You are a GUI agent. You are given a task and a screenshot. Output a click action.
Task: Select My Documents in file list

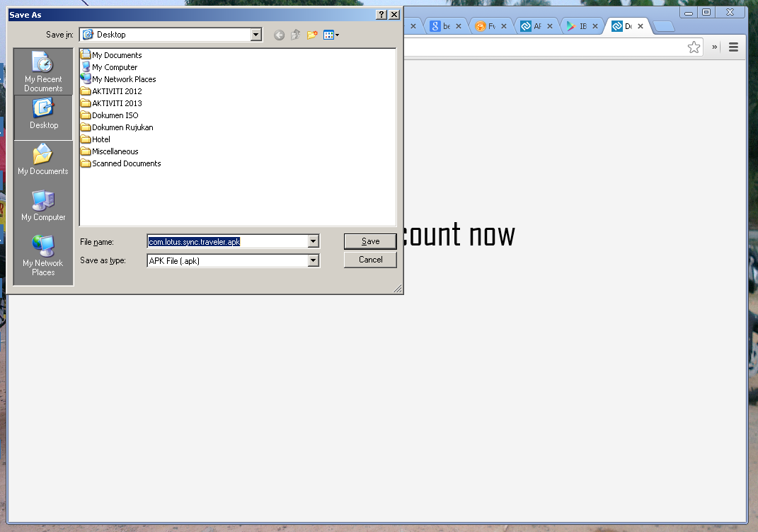coord(112,55)
